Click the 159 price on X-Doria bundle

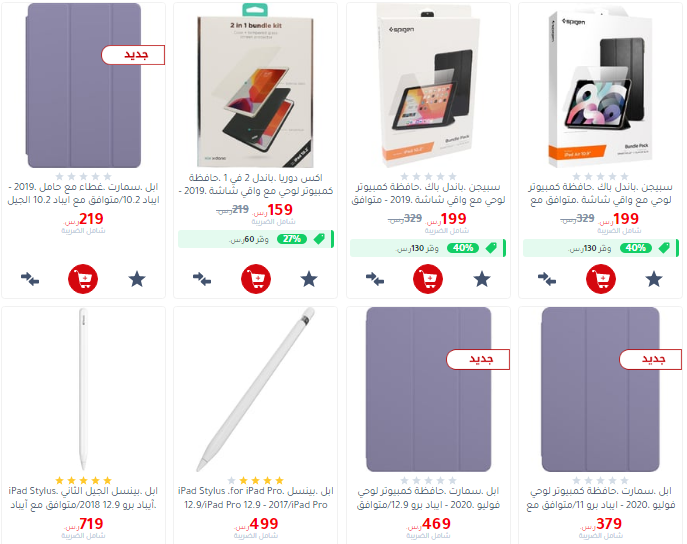pos(280,210)
